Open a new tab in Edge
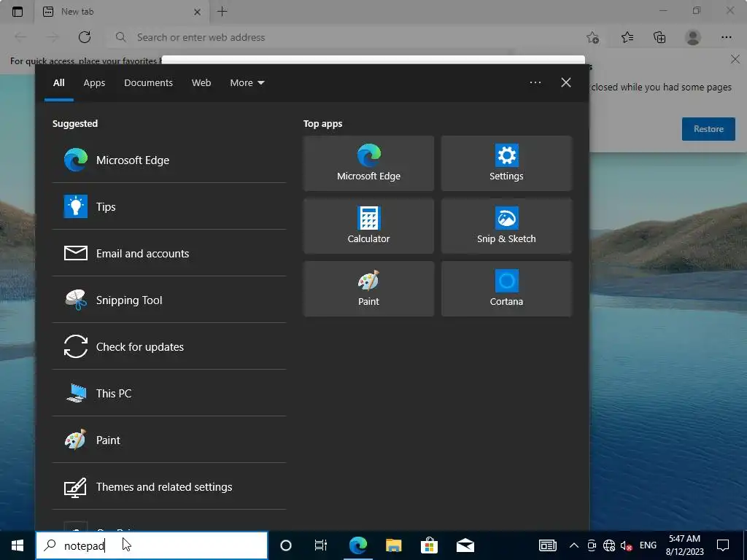 pyautogui.click(x=222, y=12)
